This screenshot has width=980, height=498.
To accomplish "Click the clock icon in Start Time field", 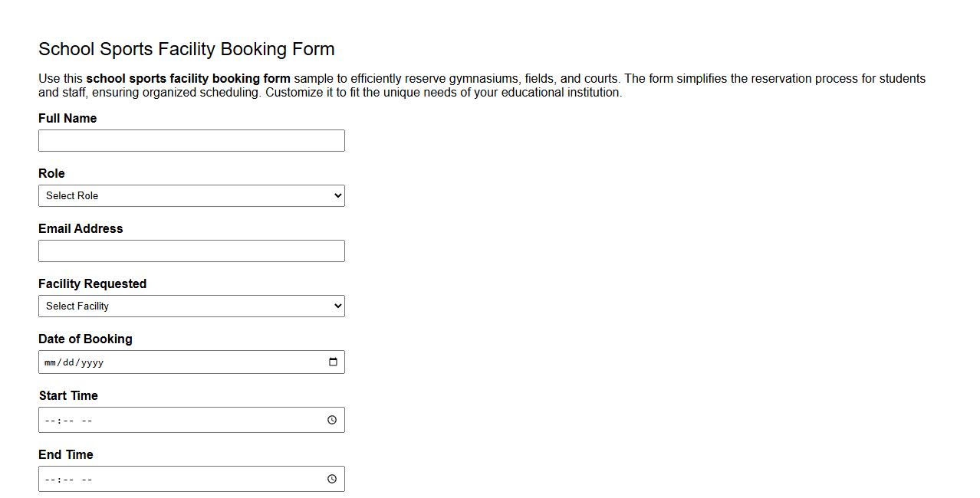I will pyautogui.click(x=331, y=419).
